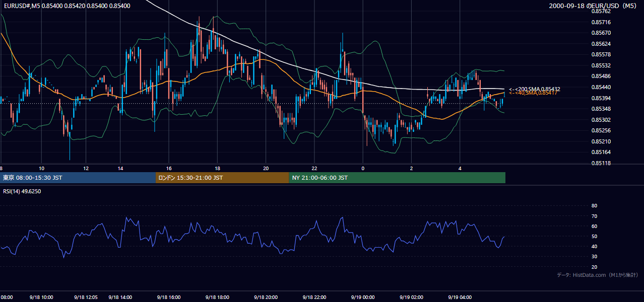Image resolution: width=644 pixels, height=302 pixels.
Task: Click the RSI level 70 label
Action: click(594, 216)
